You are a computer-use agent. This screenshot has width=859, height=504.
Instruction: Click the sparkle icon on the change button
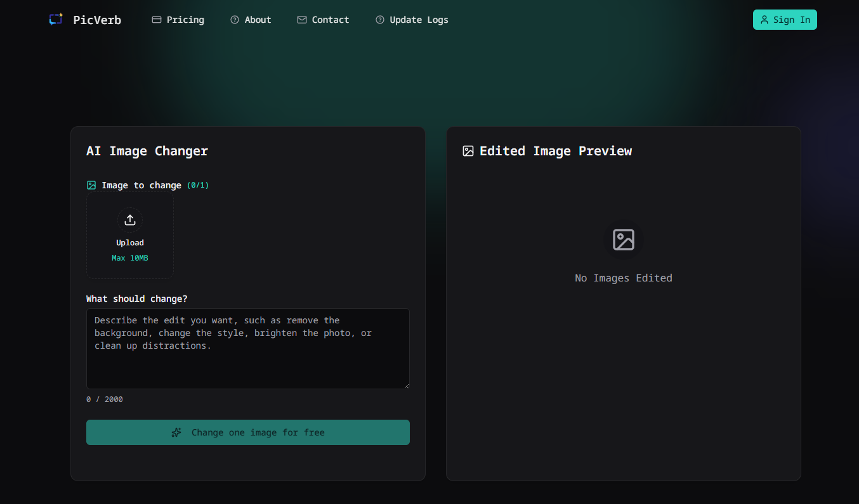pos(176,432)
